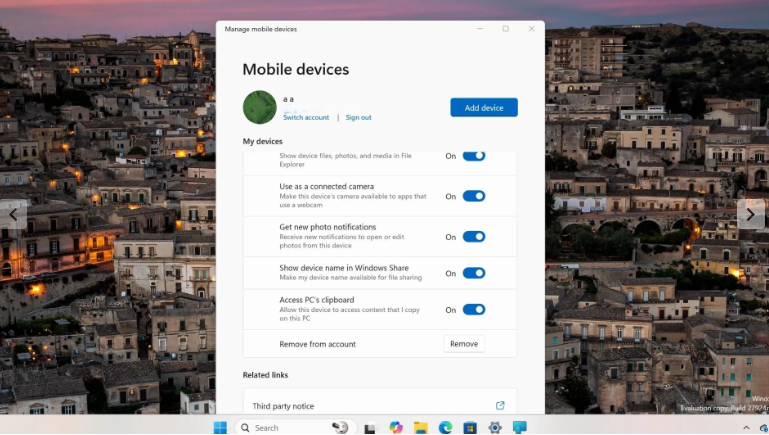Click the Remove from account label
Image resolution: width=769 pixels, height=435 pixels.
coord(318,344)
